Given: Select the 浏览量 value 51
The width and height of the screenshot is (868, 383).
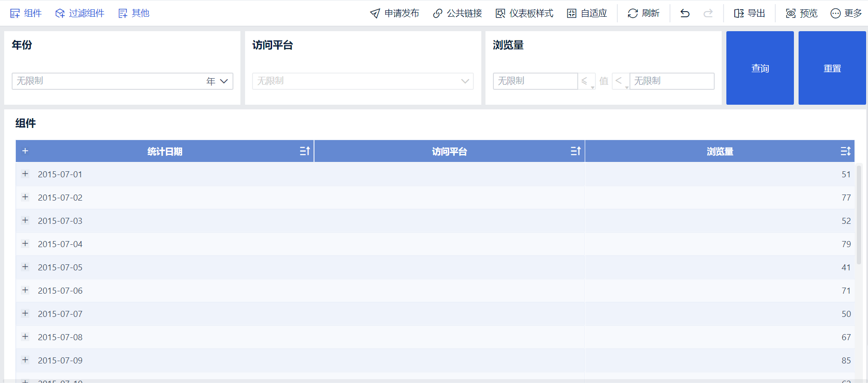Looking at the screenshot, I should pyautogui.click(x=846, y=175).
